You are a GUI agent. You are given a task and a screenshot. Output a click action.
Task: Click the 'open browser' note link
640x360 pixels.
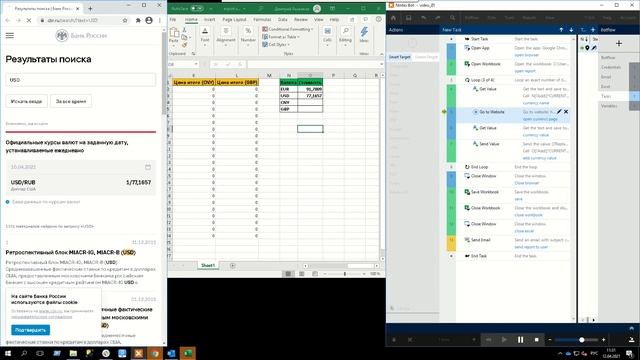coord(527,55)
